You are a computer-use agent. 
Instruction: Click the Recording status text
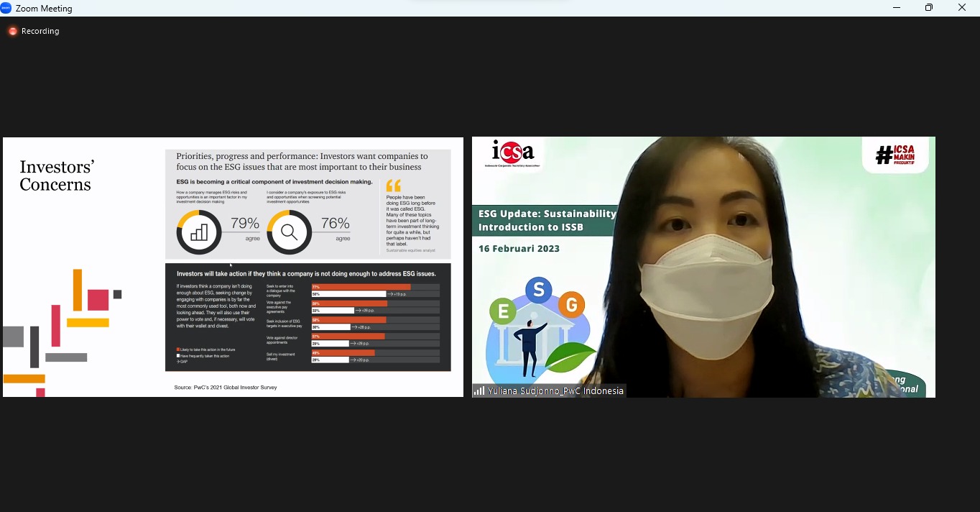pos(40,31)
